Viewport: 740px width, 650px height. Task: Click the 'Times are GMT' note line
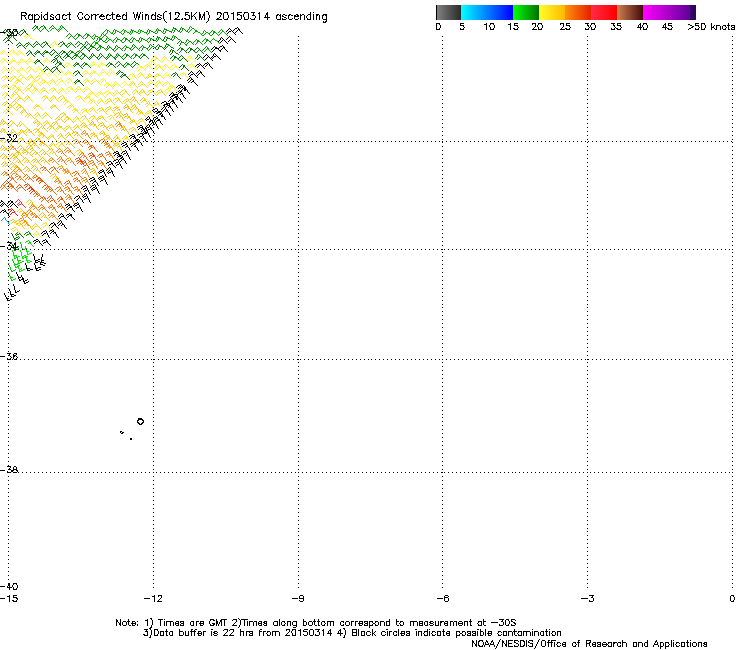click(x=316, y=623)
